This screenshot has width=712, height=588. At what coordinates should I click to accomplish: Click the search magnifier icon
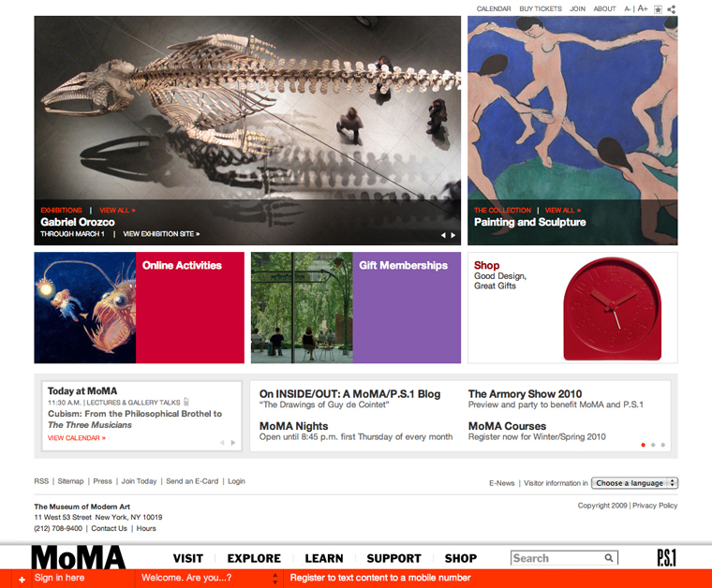609,558
